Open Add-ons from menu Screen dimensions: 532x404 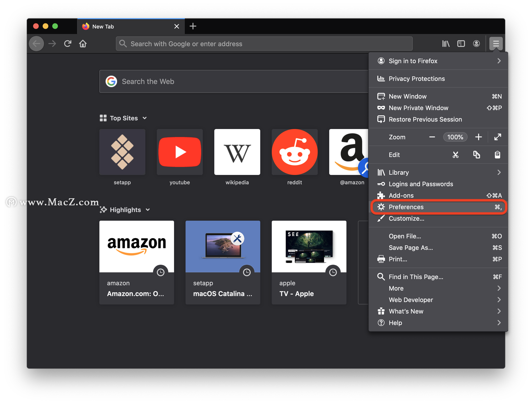pos(438,195)
